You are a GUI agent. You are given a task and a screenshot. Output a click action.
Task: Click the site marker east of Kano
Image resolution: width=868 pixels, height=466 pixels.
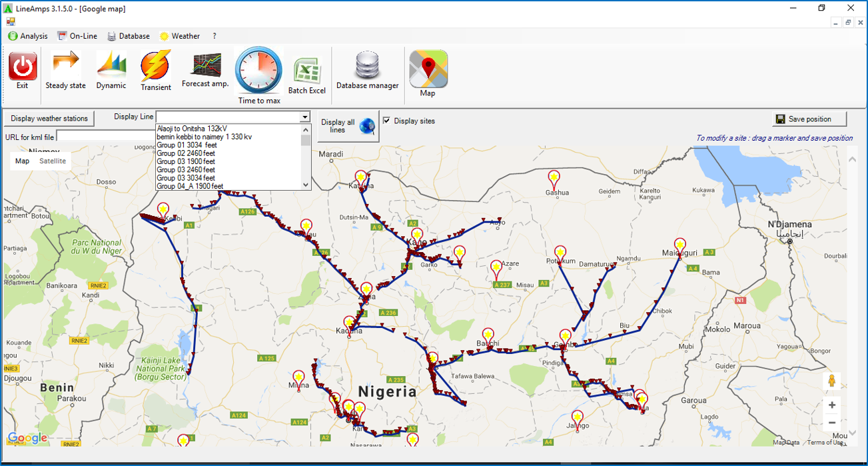click(x=459, y=253)
